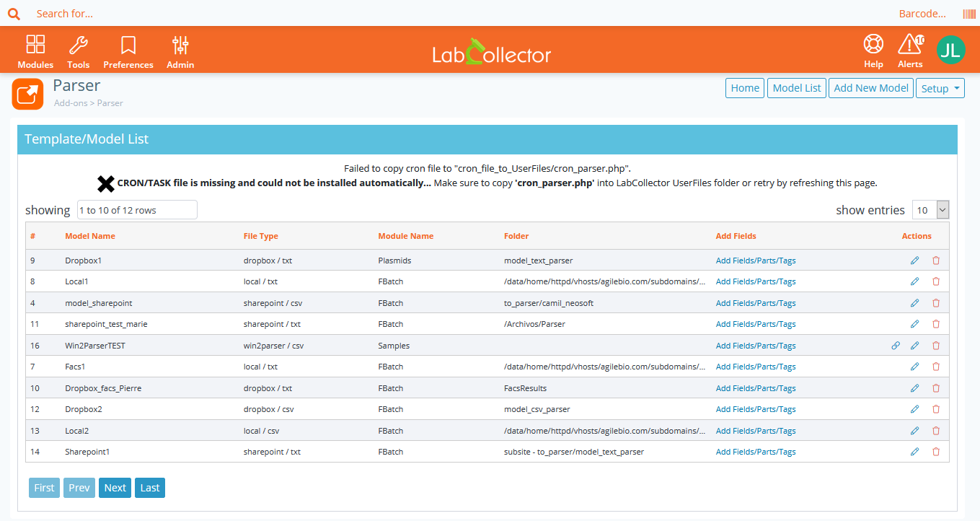980x521 pixels.
Task: Delete the Sharepoint1 model
Action: click(936, 452)
